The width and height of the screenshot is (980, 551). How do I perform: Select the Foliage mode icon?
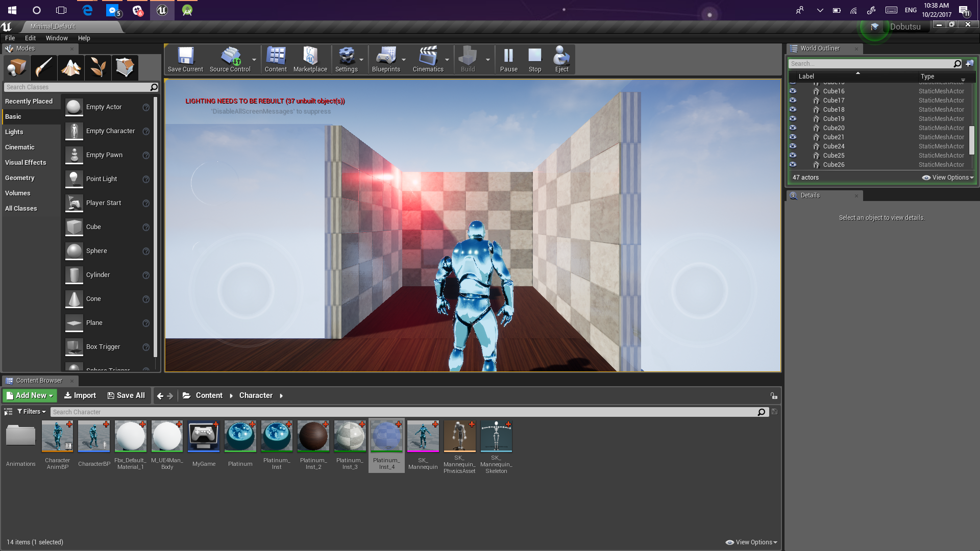[97, 67]
